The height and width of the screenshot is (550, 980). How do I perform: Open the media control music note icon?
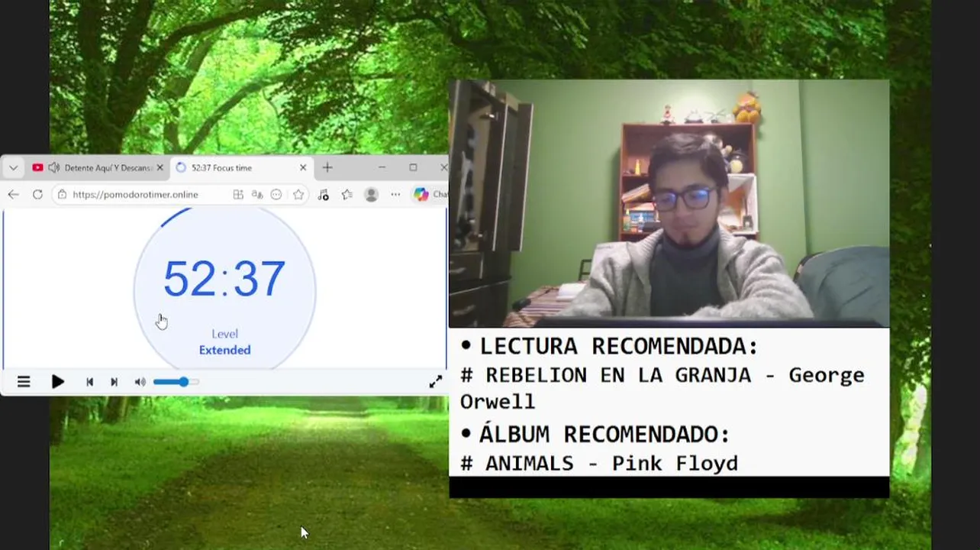click(x=323, y=195)
